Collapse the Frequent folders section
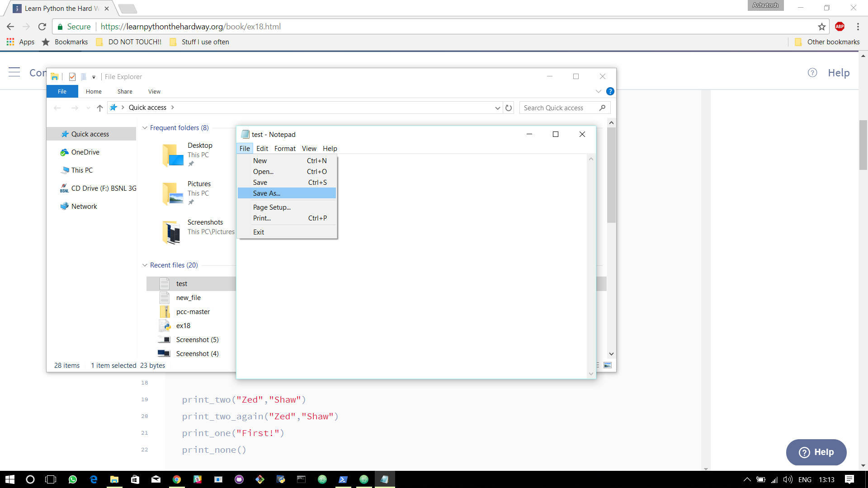The image size is (868, 488). [x=145, y=128]
